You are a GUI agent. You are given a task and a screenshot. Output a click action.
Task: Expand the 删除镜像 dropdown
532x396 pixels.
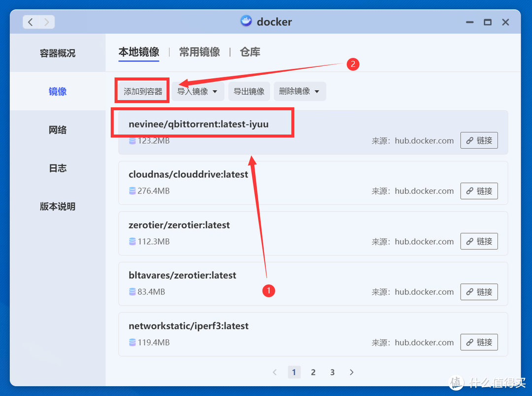click(299, 91)
